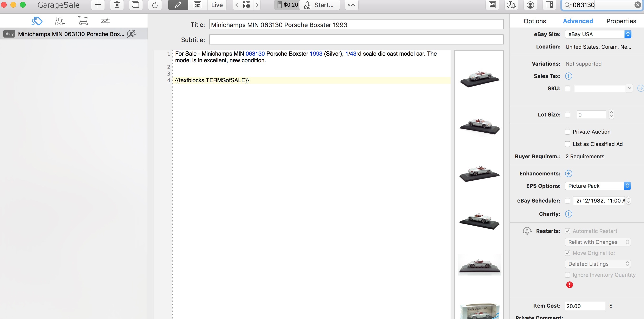Open the accounts person toolbar icon
This screenshot has height=319, width=644.
[530, 5]
